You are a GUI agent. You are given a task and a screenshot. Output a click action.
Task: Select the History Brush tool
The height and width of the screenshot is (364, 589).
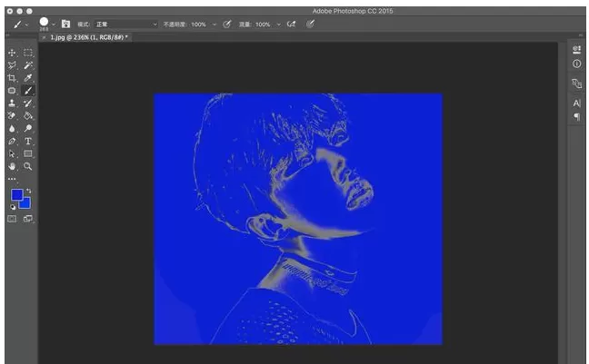28,103
